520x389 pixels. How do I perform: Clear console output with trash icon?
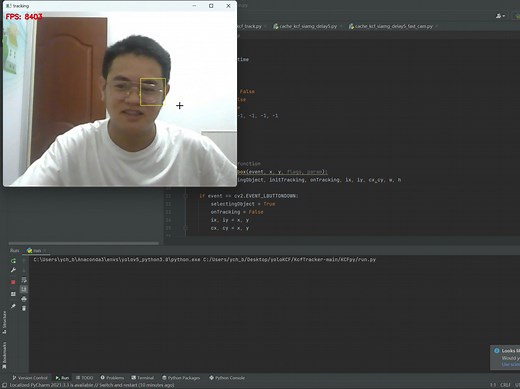(24, 308)
